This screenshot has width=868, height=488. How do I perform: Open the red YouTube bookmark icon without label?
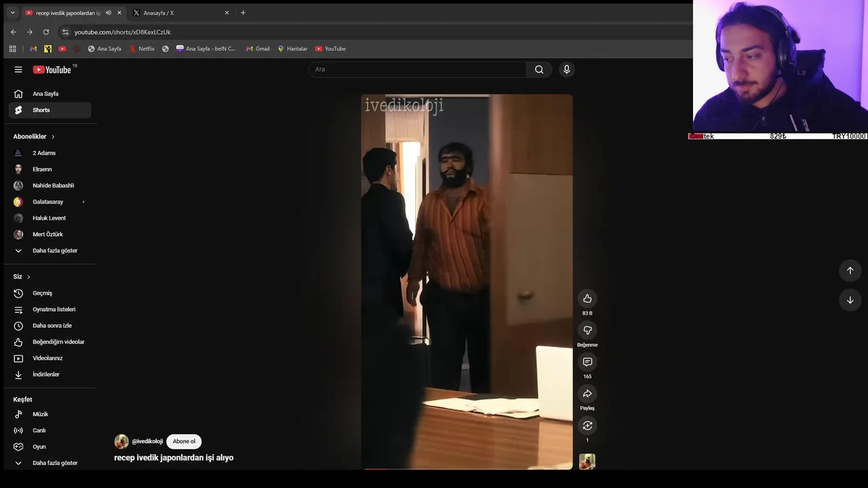tap(62, 49)
